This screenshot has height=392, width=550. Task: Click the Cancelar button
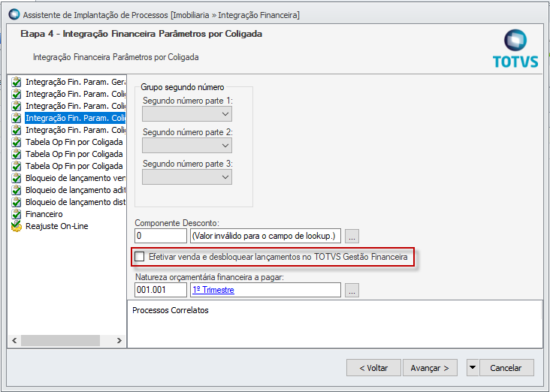pos(506,368)
